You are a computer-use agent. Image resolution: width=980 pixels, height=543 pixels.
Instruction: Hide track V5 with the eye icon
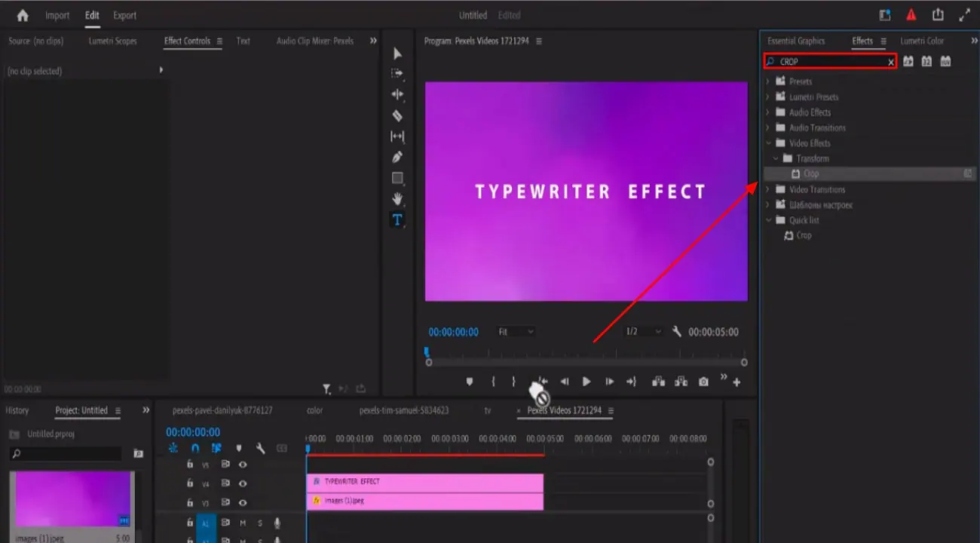(243, 465)
